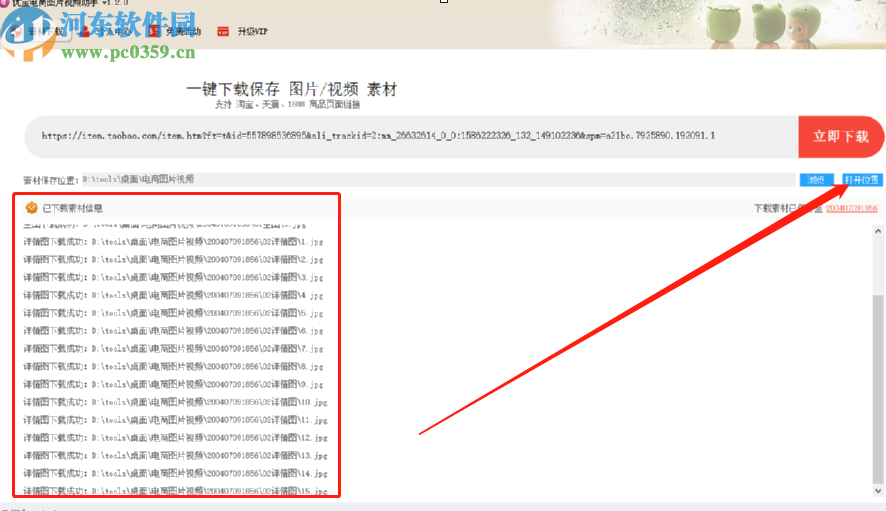Select log row ending 02详情图\12.jpg
Viewport: 886px width, 511px height.
coord(175,438)
